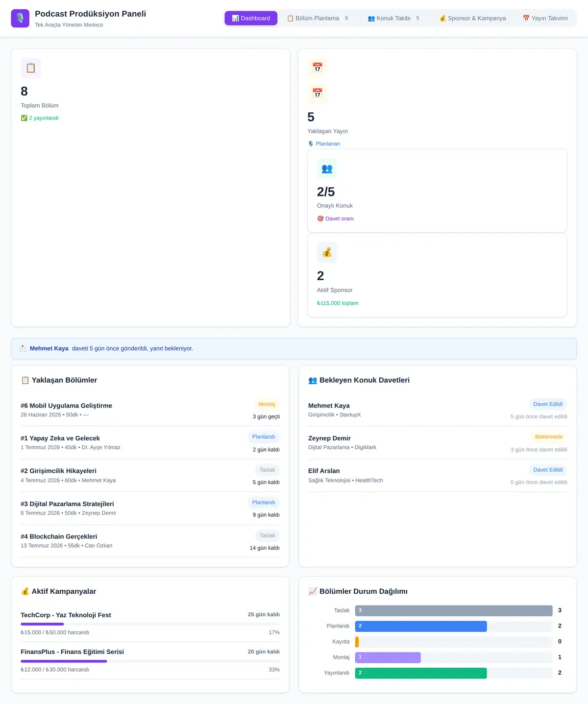Screen dimensions: 588x704
Task: Click the envelope icon in the Mehmet Kaya notice
Action: click(23, 348)
